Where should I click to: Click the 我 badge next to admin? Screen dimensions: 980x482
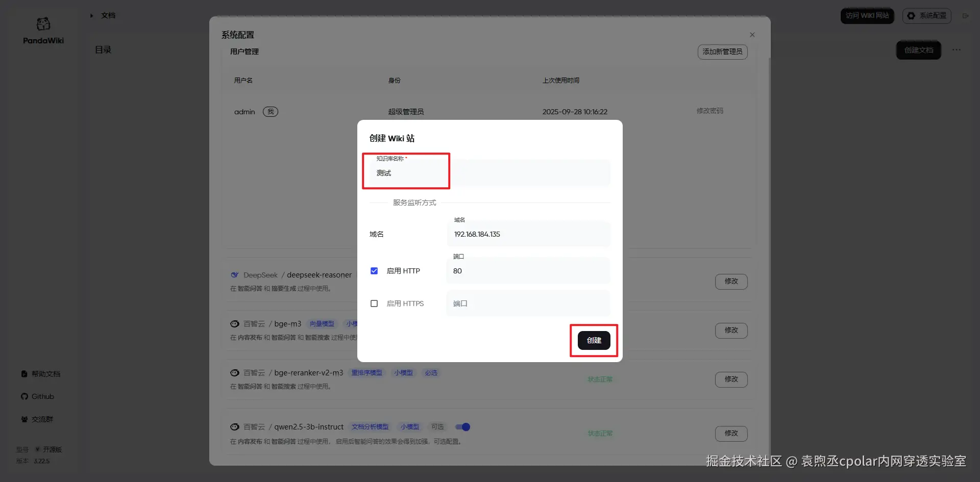tap(271, 112)
